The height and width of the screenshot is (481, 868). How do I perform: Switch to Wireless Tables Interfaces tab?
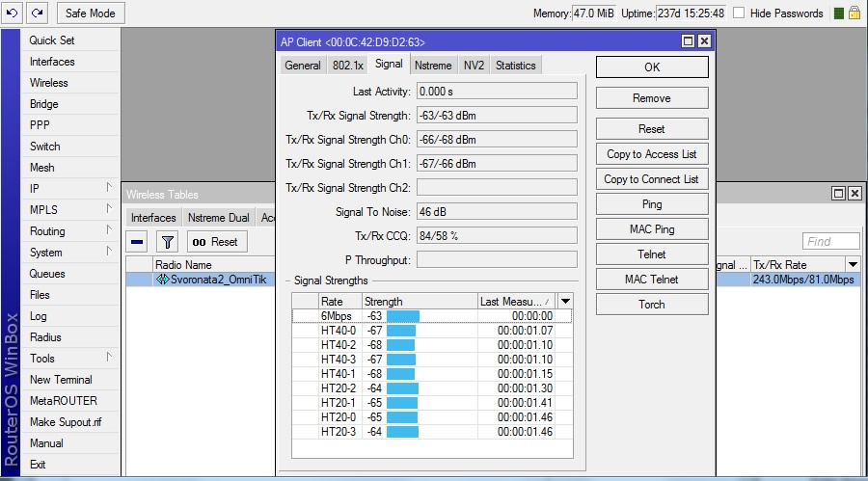153,218
